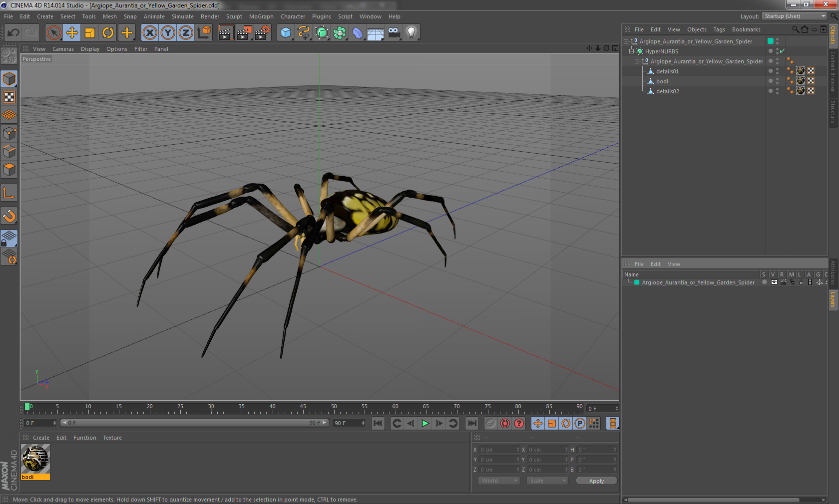This screenshot has height=504, width=839.
Task: Collapse the root Argiope spider null object
Action: pos(626,41)
